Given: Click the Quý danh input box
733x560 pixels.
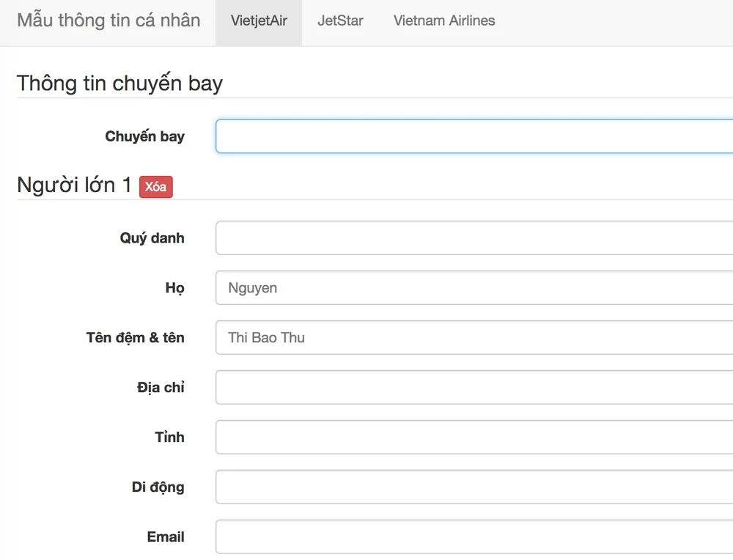Looking at the screenshot, I should click(474, 238).
